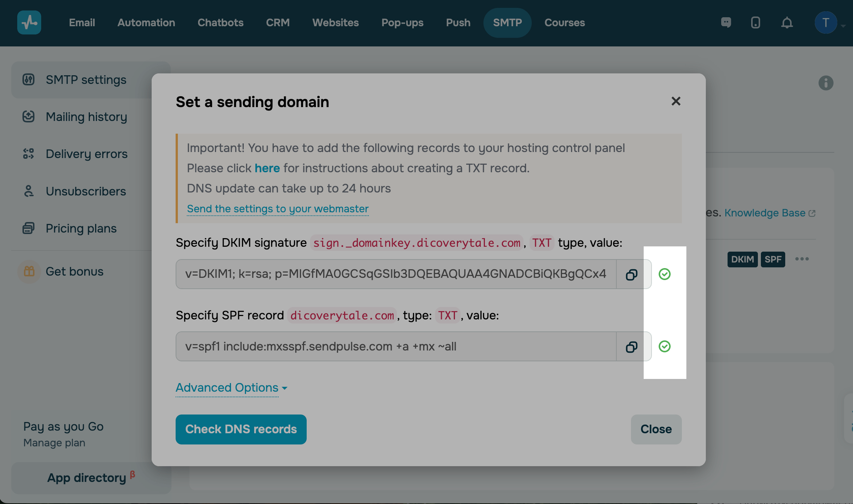This screenshot has height=504, width=853.
Task: Close the sending domain dialog with X
Action: 676,101
